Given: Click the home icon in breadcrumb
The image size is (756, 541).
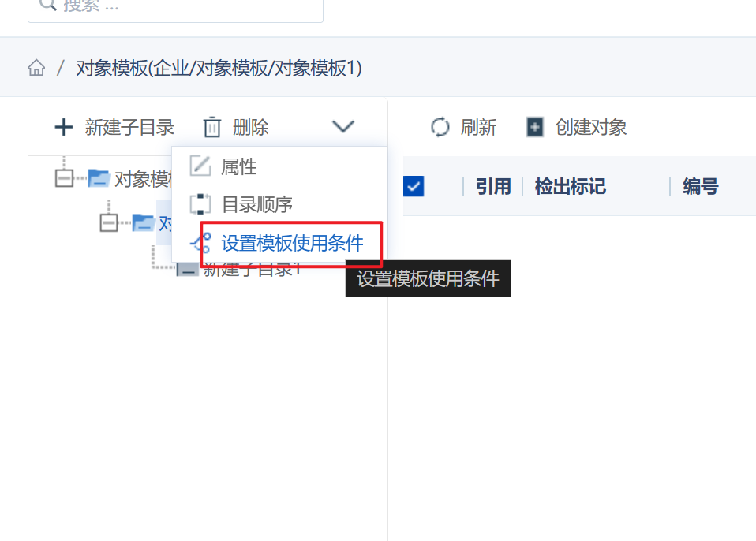Looking at the screenshot, I should [36, 68].
